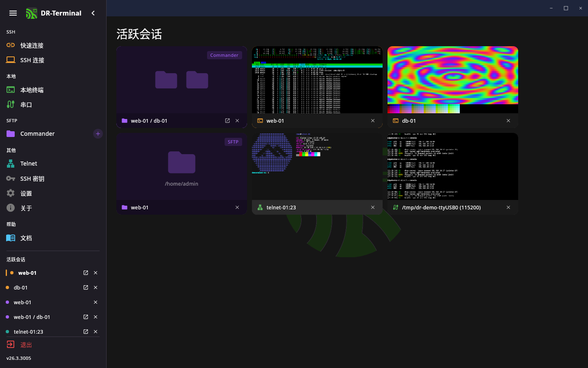Open SSH 密钥 key manager
Screen dimensions: 588x368
coord(53,179)
